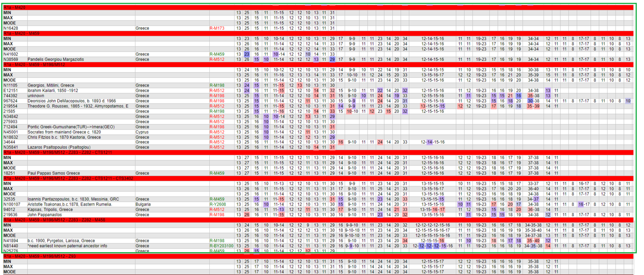Click kit number 18251

[x=9, y=173]
